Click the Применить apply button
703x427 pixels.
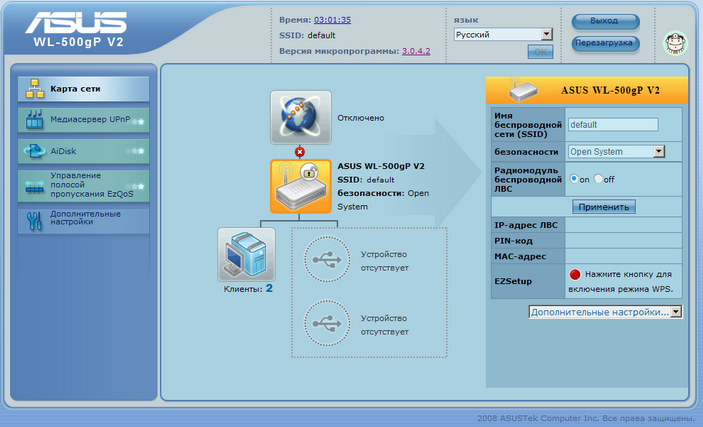[x=604, y=207]
